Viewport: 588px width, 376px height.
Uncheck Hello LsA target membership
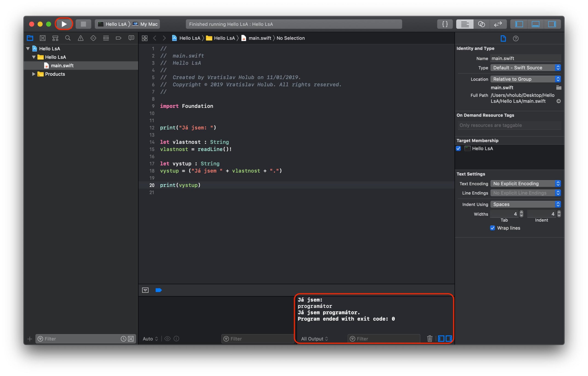pos(458,148)
